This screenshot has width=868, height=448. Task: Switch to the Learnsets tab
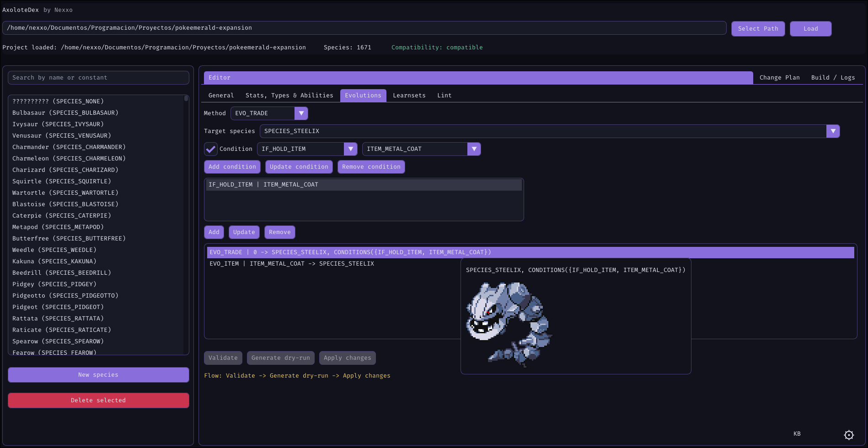(x=409, y=96)
